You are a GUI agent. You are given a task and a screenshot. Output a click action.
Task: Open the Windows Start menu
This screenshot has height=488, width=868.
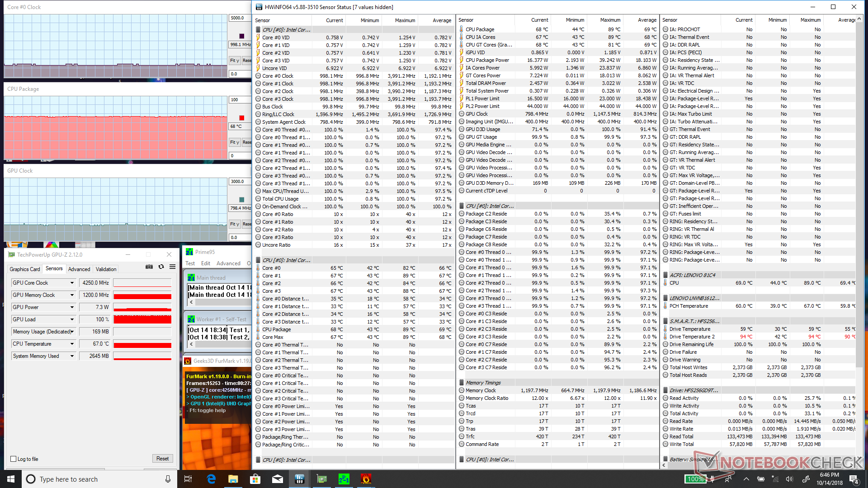pyautogui.click(x=11, y=479)
